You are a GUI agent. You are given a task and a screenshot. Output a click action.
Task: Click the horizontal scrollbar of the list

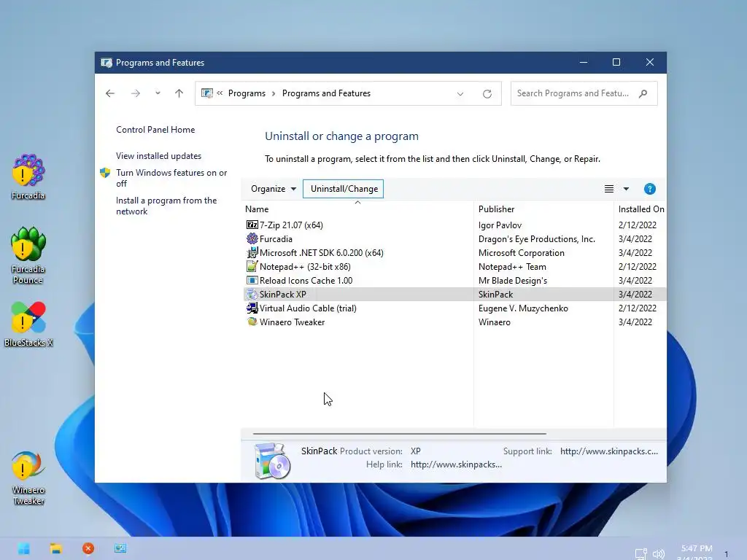[399, 434]
